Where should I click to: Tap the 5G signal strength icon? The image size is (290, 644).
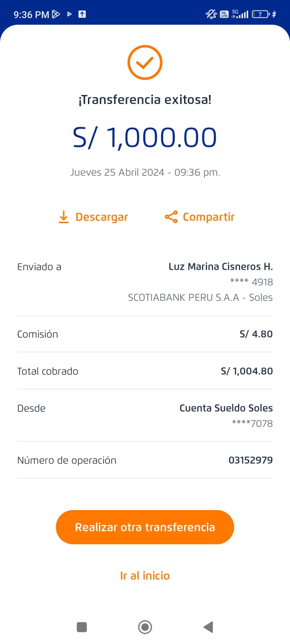pyautogui.click(x=240, y=14)
